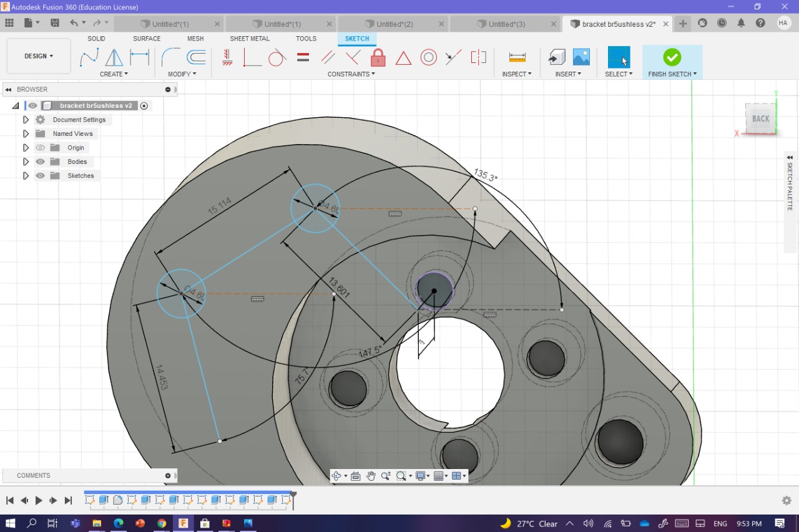Click the Finish Sketch button
The width and height of the screenshot is (799, 532).
pyautogui.click(x=672, y=58)
